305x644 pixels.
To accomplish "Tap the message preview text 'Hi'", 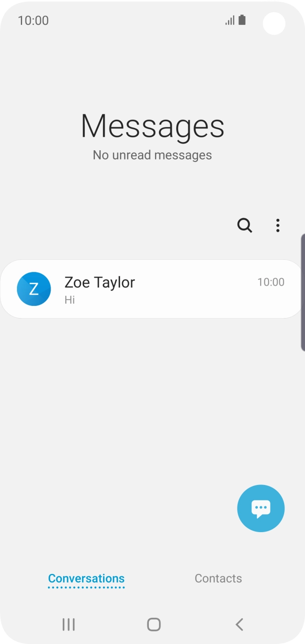I will tap(70, 300).
